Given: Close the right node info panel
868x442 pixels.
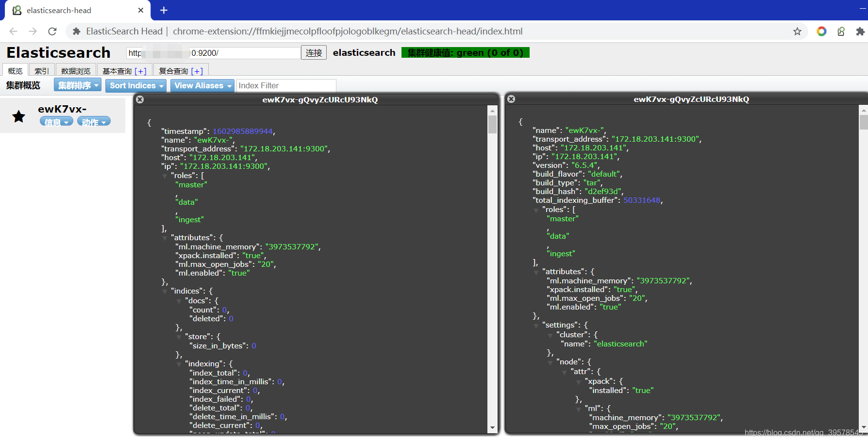Looking at the screenshot, I should pos(511,99).
